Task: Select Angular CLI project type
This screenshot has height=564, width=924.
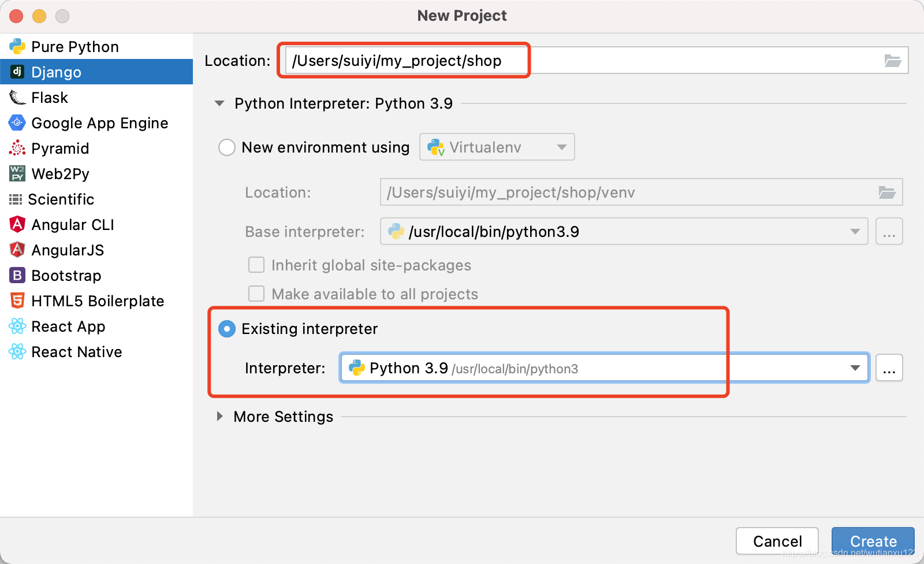Action: pyautogui.click(x=96, y=224)
